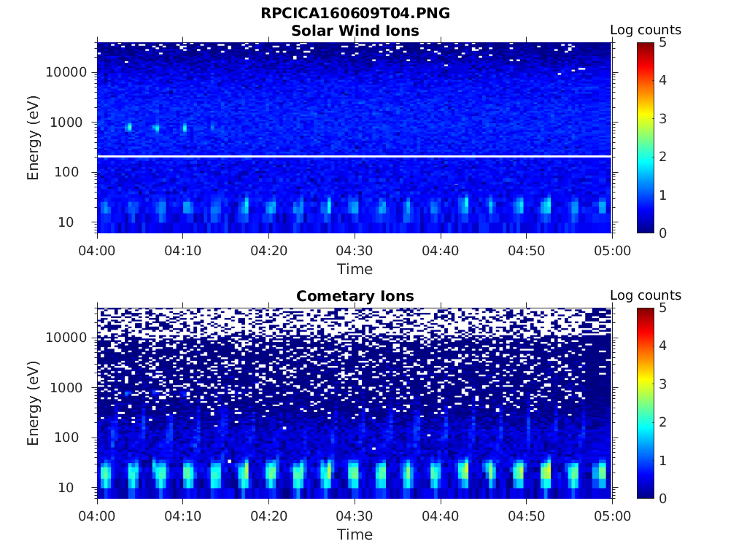Screen dimensions: 747x560
Task: Select the Cometary Ions panel title
Action: (355, 296)
